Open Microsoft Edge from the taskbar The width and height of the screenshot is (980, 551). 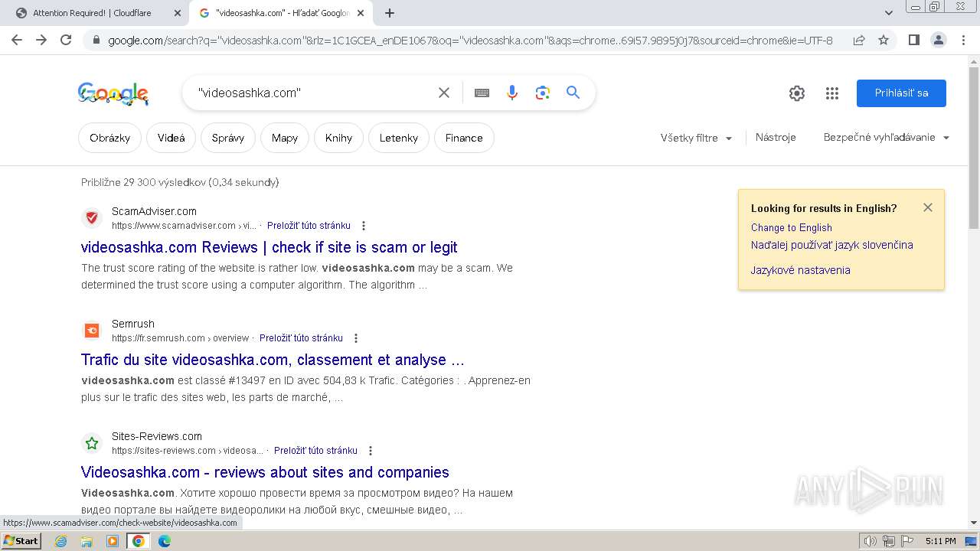point(164,541)
